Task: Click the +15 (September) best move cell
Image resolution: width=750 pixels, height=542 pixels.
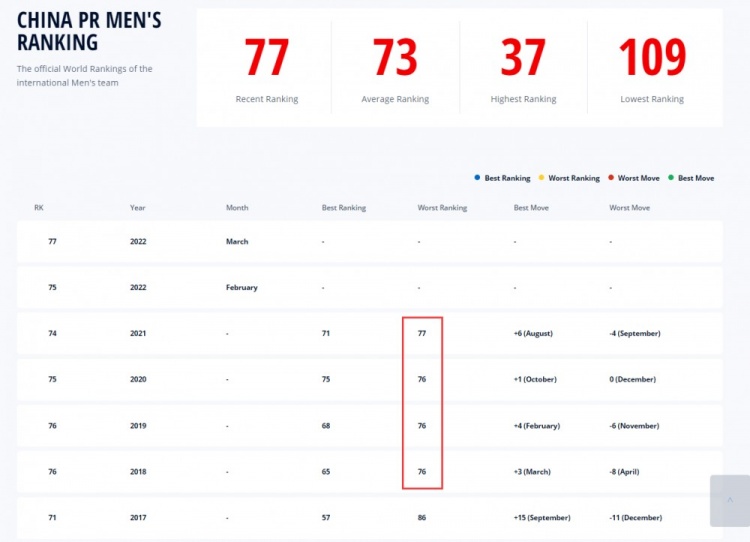Action: click(x=542, y=518)
